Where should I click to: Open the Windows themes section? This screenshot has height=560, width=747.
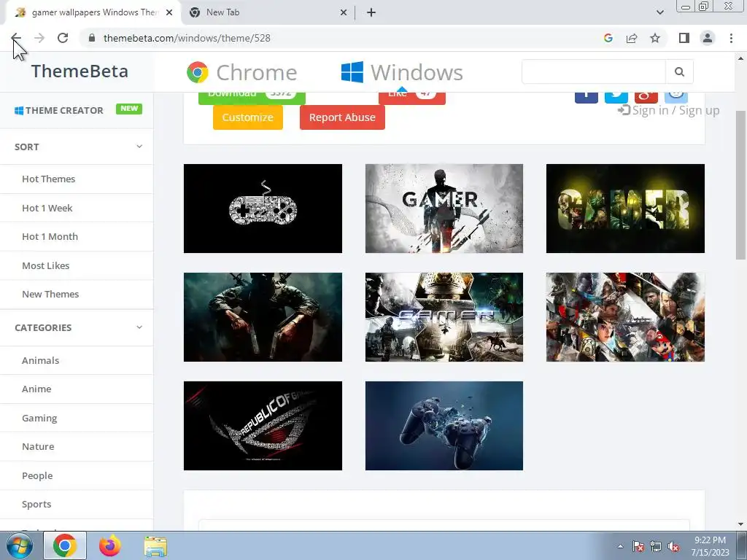[402, 72]
